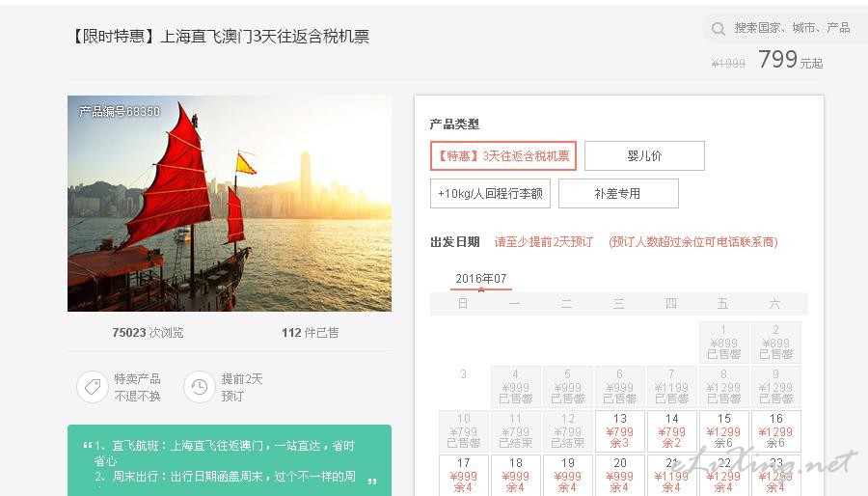This screenshot has height=496, width=868.
Task: Choose July 16 departure date
Action: pos(776,430)
